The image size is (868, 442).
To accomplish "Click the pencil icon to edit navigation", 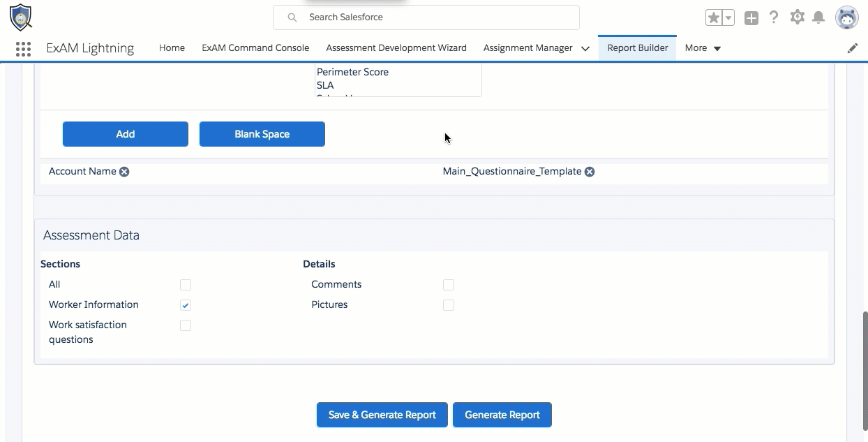I will tap(853, 48).
